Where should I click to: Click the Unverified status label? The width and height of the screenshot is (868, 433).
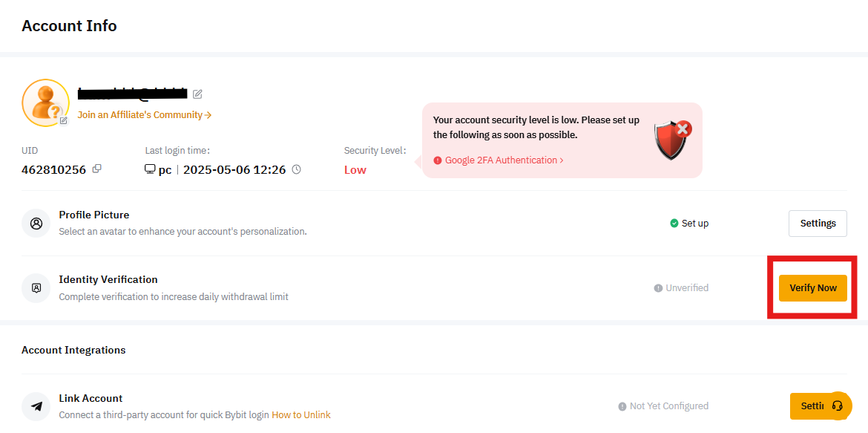pyautogui.click(x=681, y=288)
